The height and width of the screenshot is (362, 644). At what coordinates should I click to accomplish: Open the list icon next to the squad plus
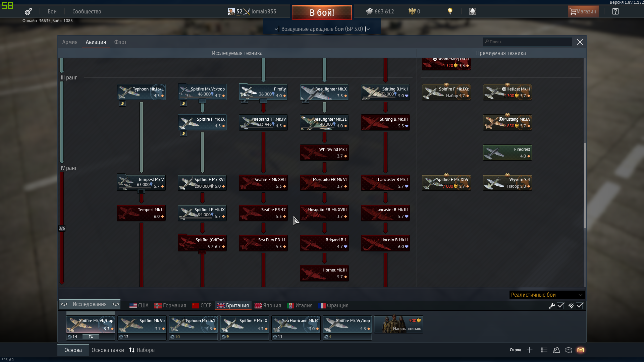pyautogui.click(x=544, y=350)
